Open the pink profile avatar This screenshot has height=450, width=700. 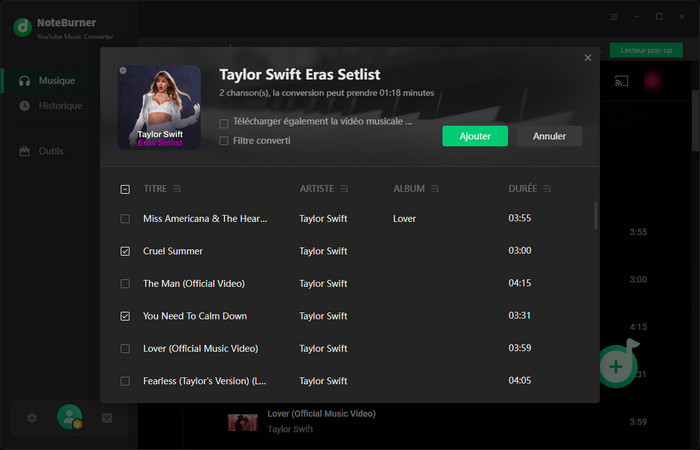pos(653,81)
